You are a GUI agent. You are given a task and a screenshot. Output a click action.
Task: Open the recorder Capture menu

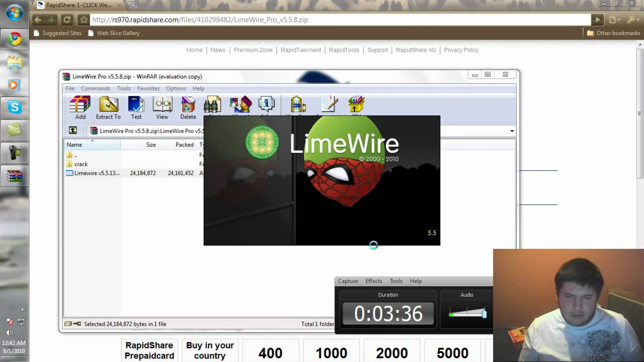(x=348, y=281)
